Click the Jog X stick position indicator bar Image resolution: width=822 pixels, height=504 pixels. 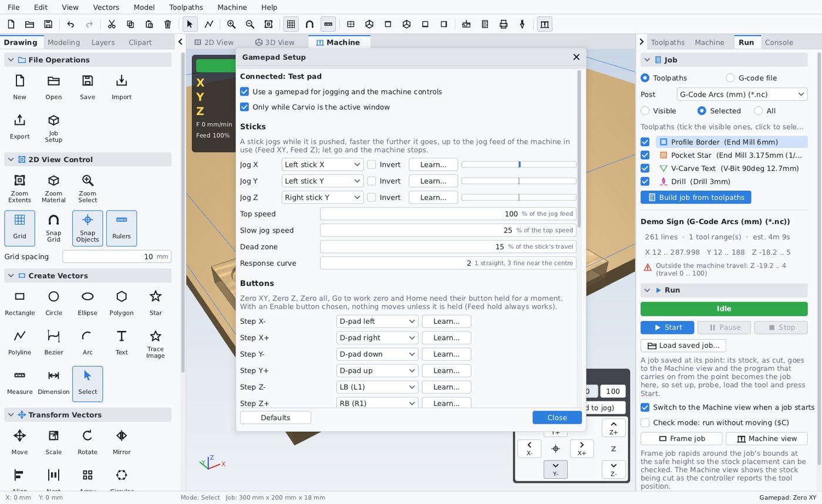[519, 164]
